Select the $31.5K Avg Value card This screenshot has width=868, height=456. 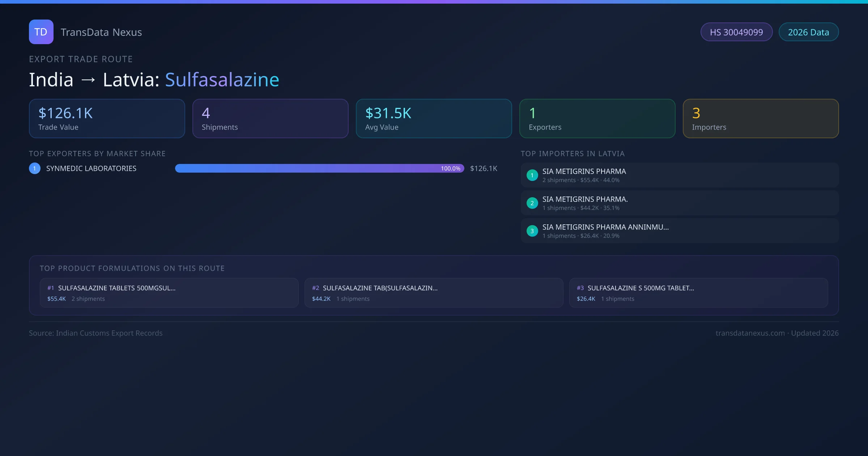pos(434,119)
